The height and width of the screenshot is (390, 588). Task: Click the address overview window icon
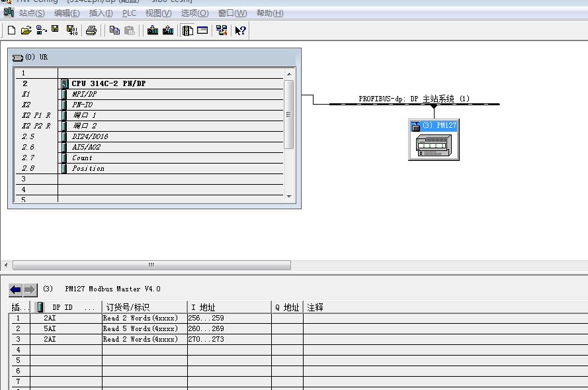[x=202, y=30]
